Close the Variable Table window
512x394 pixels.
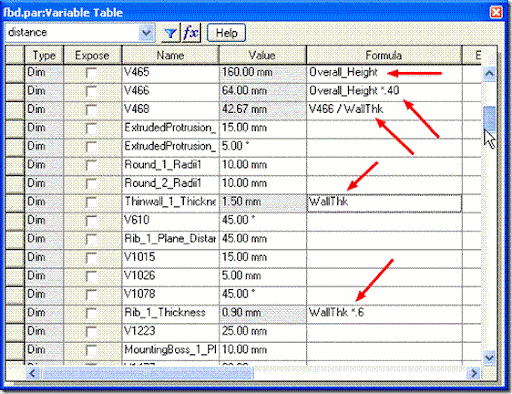(496, 12)
